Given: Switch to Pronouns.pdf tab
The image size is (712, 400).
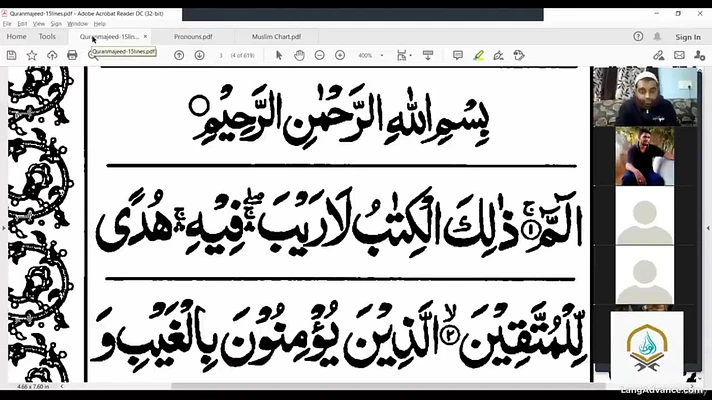Looking at the screenshot, I should (x=193, y=37).
